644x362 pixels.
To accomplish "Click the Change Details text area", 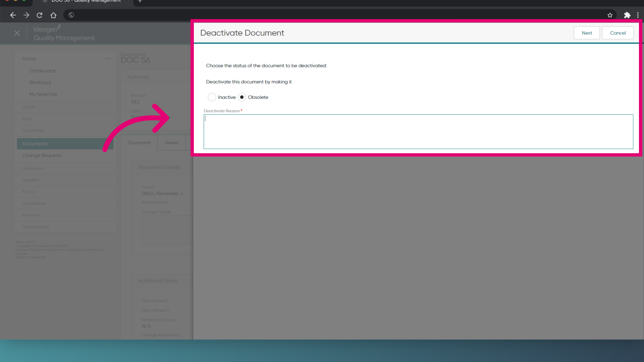I will pos(167,230).
